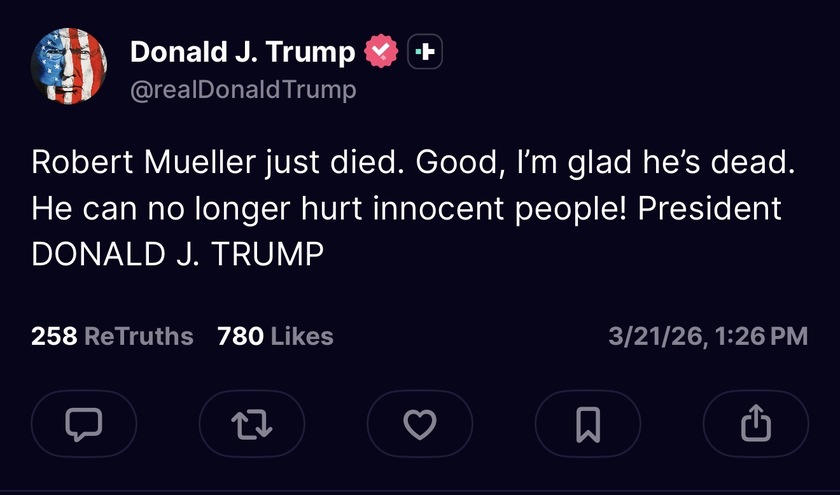Viewport: 840px width, 495px height.
Task: Open the share icon options
Action: pyautogui.click(x=756, y=424)
